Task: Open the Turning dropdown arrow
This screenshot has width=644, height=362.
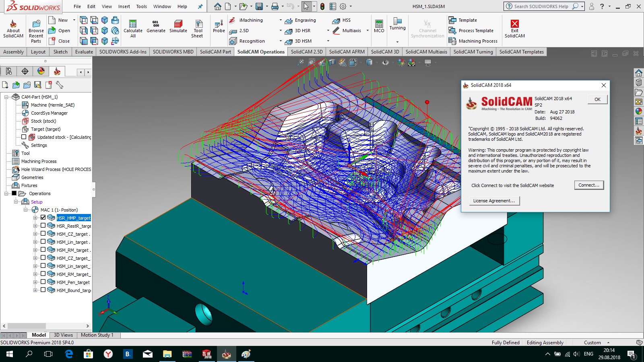Action: point(397,42)
